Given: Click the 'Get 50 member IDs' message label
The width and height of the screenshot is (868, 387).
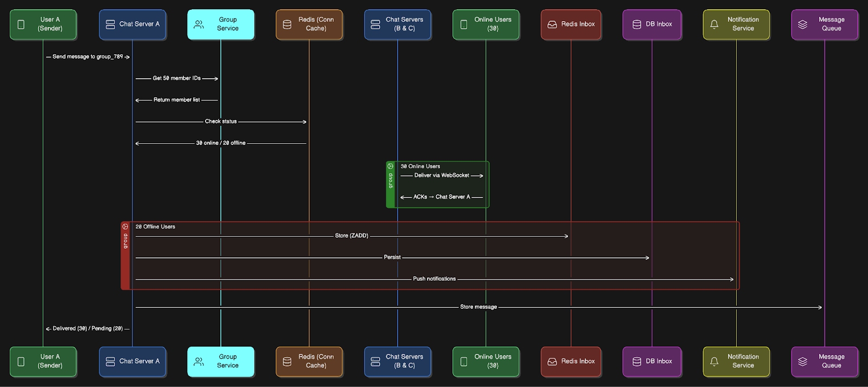Looking at the screenshot, I should [177, 78].
